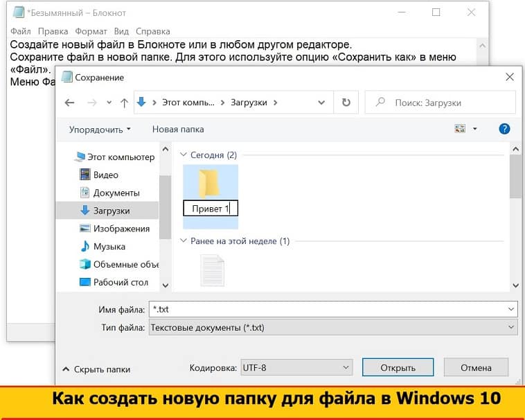Click the 'Отмена' button
525x420 pixels.
pos(476,367)
